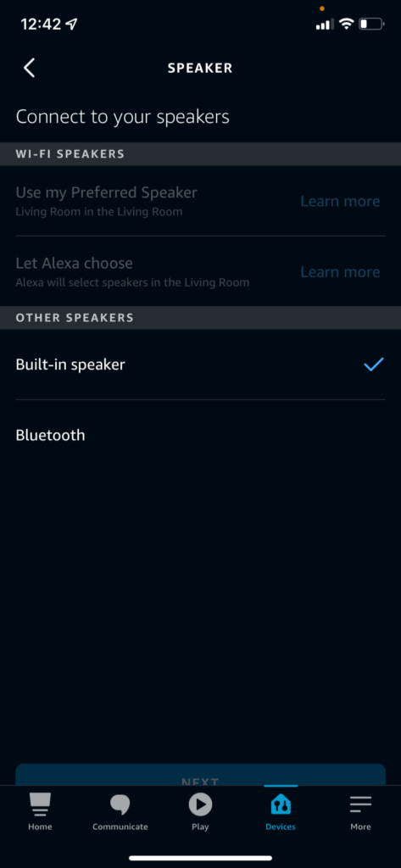Tap the battery indicator icon
Viewport: 401px width, 868px height.
[371, 24]
